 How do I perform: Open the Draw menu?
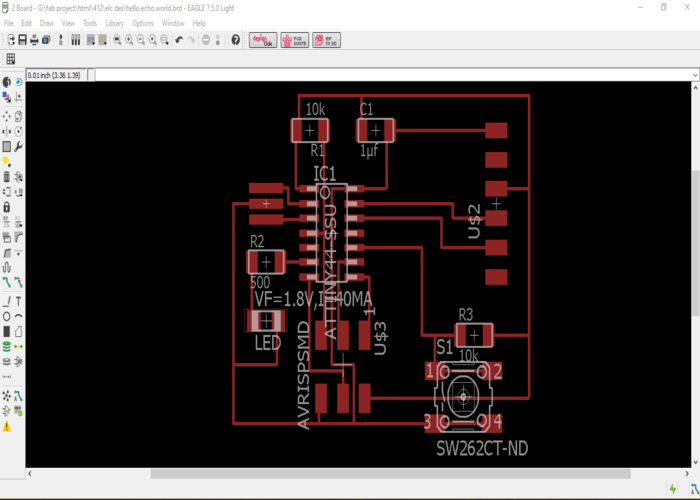[x=46, y=23]
